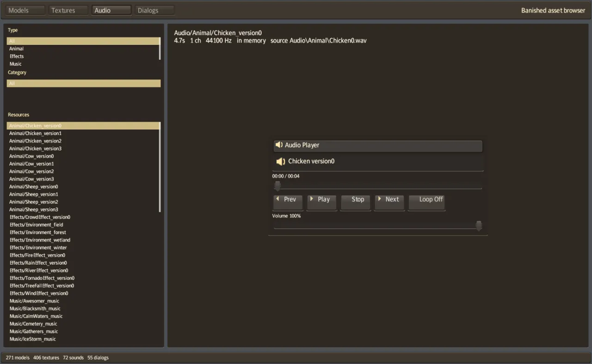The width and height of the screenshot is (592, 364).
Task: Go to the previous sound with Prev
Action: coord(288,203)
